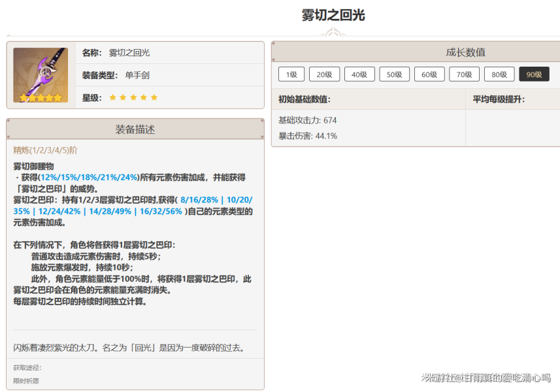Click the gold star rating row beside 星级
560x392 pixels.
[133, 97]
